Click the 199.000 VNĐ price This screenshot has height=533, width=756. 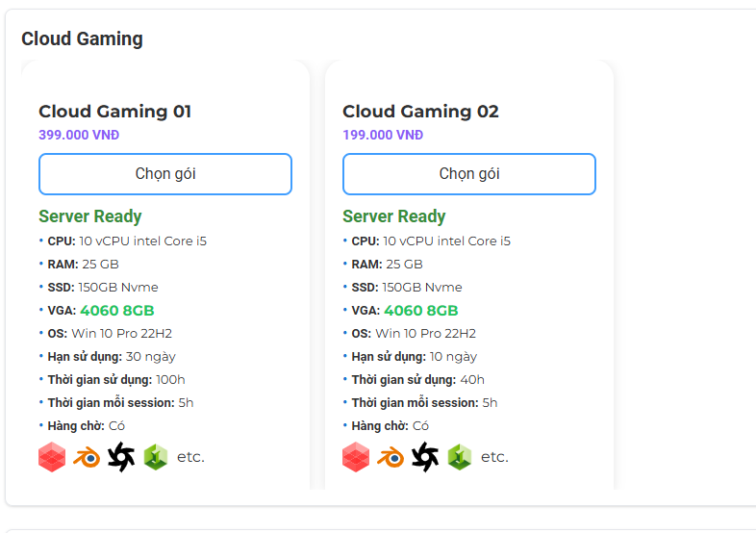click(383, 135)
